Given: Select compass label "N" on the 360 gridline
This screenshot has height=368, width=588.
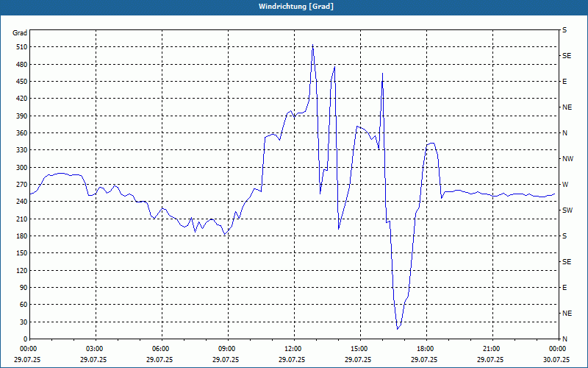Looking at the screenshot, I should pyautogui.click(x=564, y=133).
